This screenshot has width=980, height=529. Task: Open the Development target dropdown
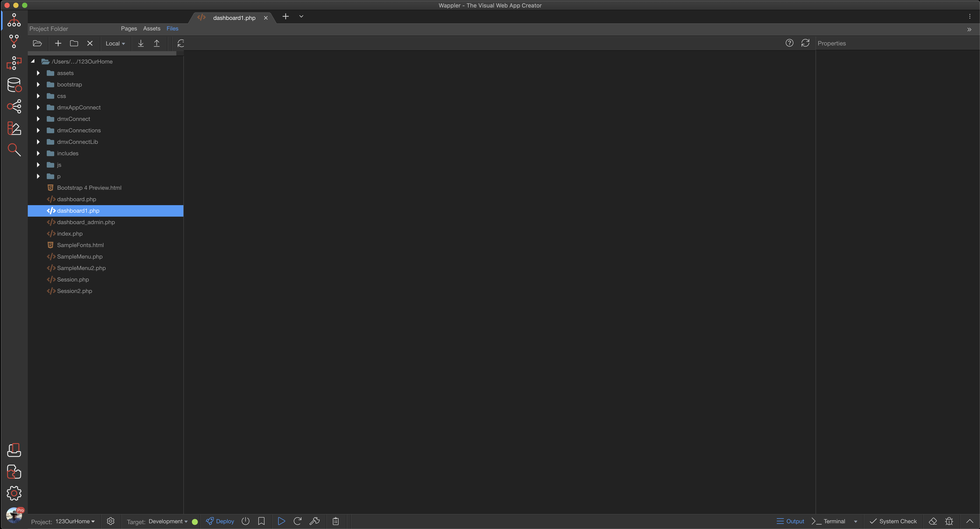pyautogui.click(x=168, y=521)
